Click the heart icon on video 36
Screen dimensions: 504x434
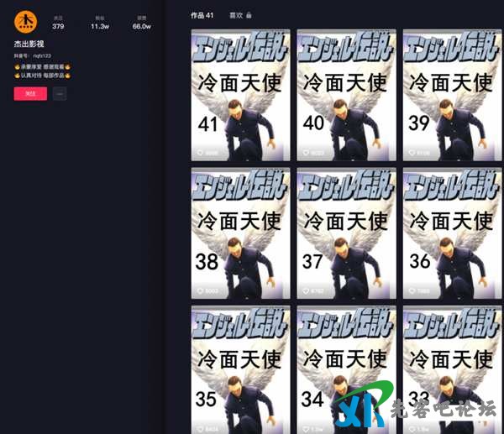click(412, 291)
